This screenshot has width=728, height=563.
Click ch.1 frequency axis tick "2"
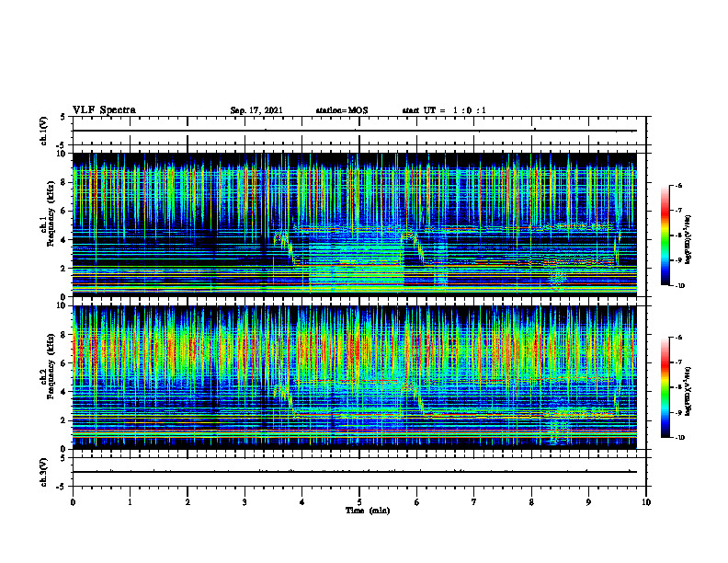(x=64, y=269)
